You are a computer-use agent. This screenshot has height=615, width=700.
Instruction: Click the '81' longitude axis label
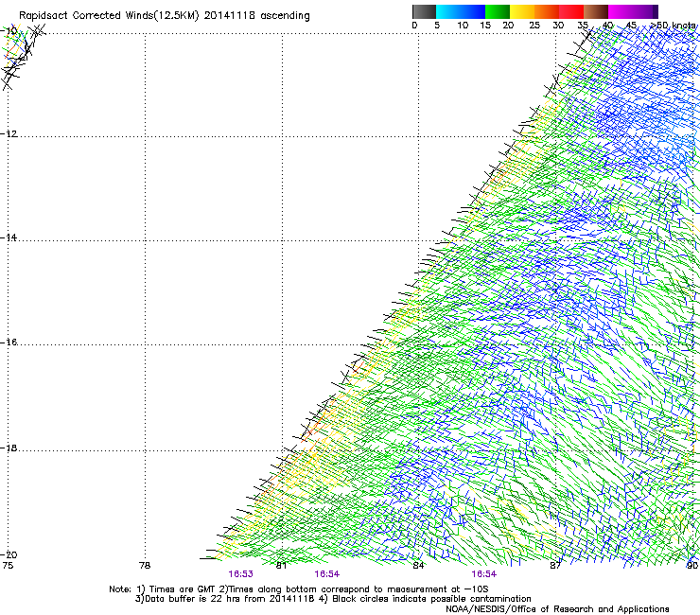tap(281, 566)
